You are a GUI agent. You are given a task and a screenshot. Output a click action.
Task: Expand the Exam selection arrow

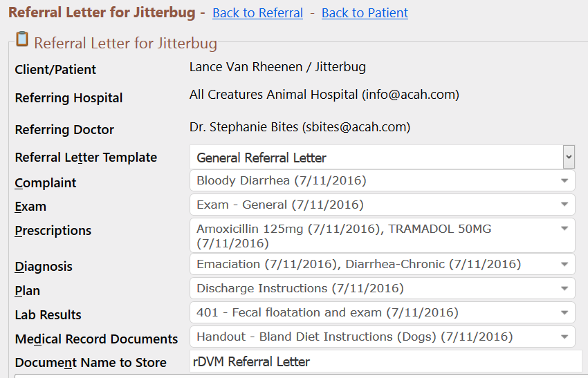tap(564, 205)
